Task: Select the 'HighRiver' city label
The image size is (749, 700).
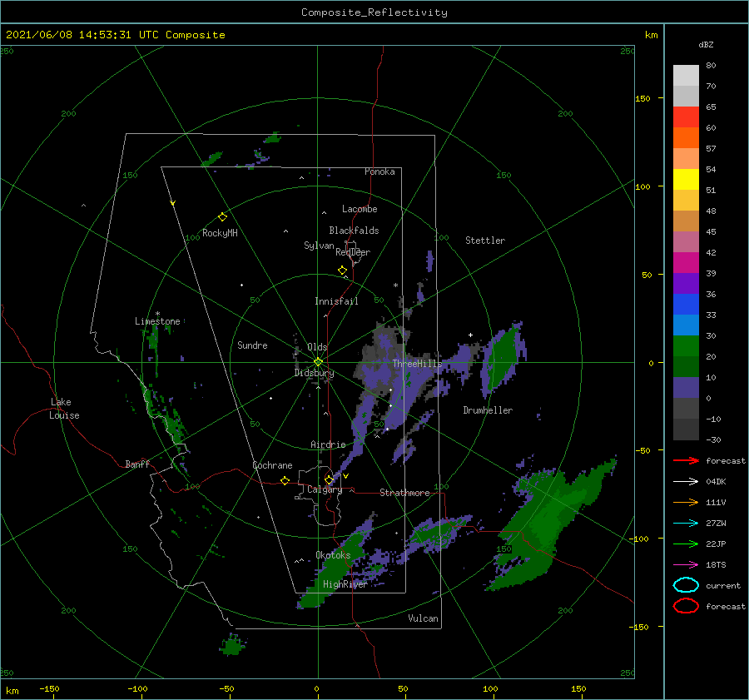Action: 345,584
